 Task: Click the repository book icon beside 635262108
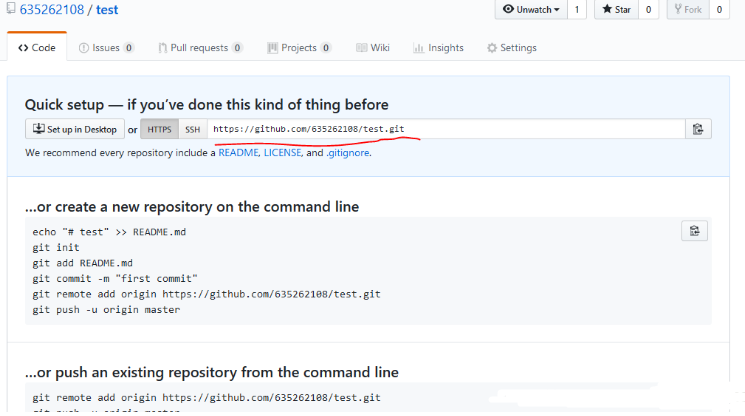click(x=10, y=11)
